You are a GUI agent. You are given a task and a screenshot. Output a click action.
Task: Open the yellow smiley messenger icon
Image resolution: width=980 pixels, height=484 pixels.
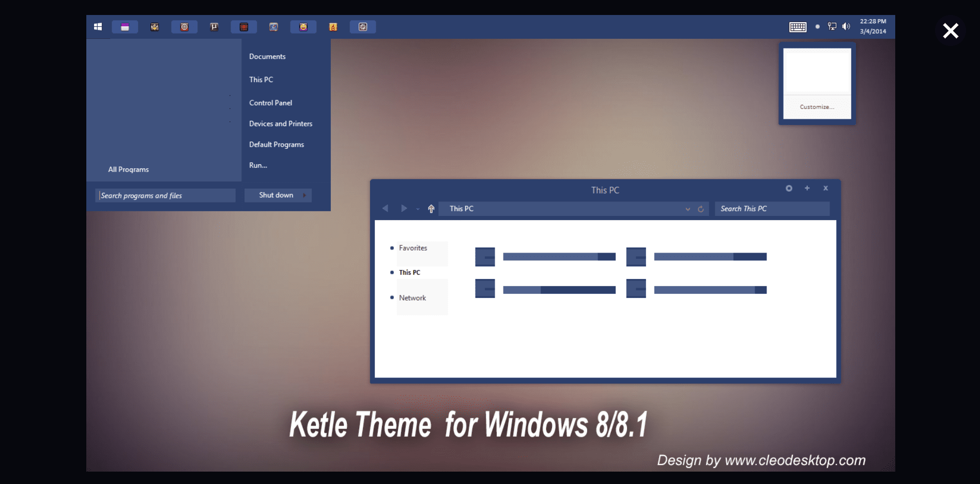[x=303, y=27]
